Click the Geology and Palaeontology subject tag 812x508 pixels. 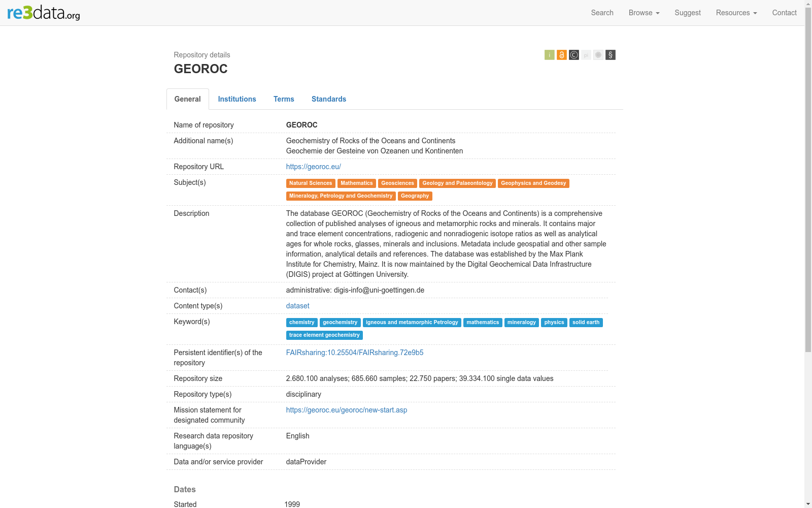point(458,183)
